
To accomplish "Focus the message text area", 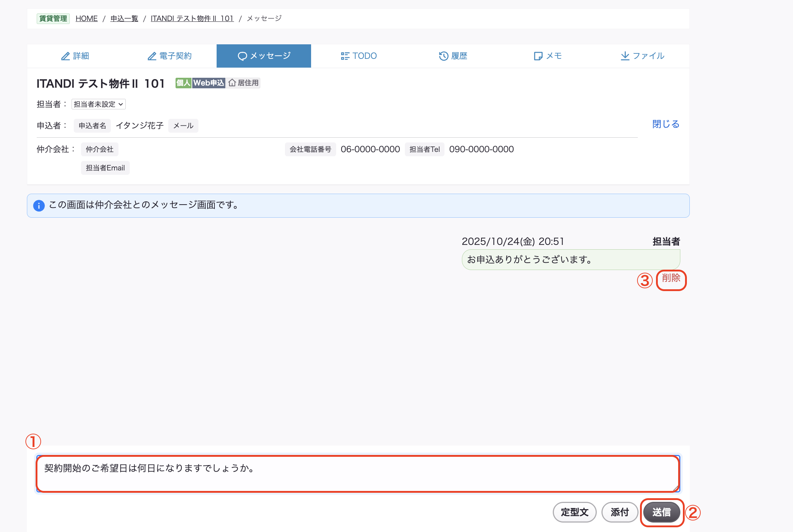I will (x=358, y=474).
